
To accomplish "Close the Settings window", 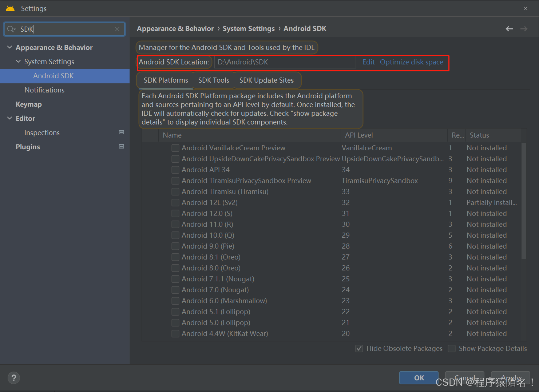I will pos(526,8).
